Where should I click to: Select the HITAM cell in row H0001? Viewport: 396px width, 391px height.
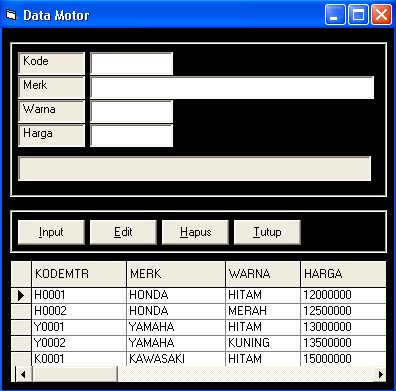[263, 295]
